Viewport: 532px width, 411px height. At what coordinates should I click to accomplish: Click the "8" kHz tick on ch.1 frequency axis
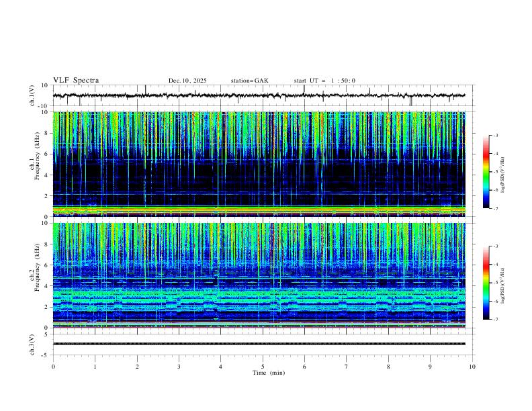tap(47, 133)
